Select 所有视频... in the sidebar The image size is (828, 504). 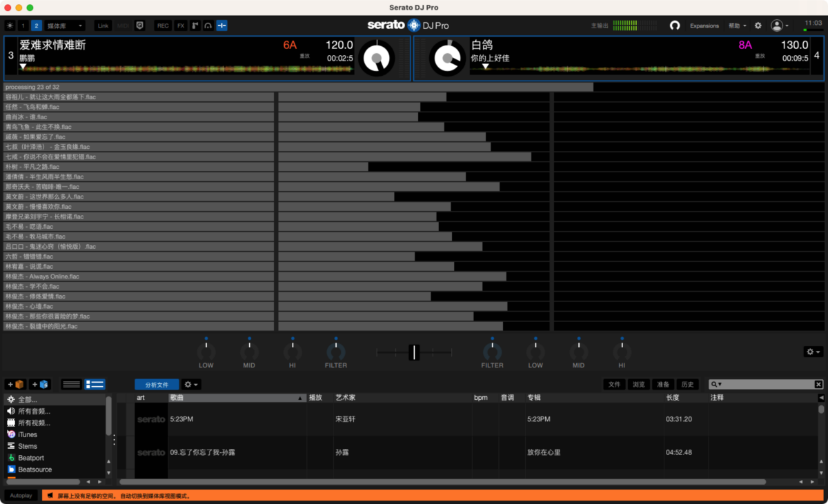click(55, 423)
